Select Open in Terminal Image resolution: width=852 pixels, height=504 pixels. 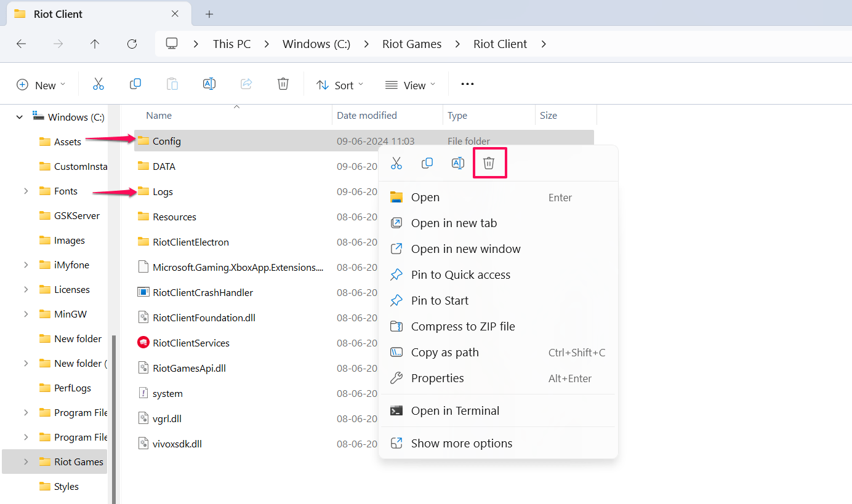[498, 411]
